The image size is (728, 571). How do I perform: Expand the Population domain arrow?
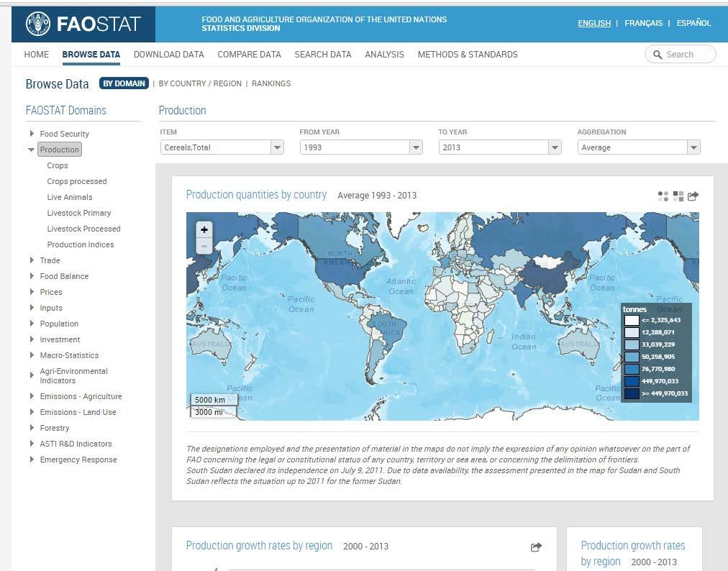tap(32, 324)
